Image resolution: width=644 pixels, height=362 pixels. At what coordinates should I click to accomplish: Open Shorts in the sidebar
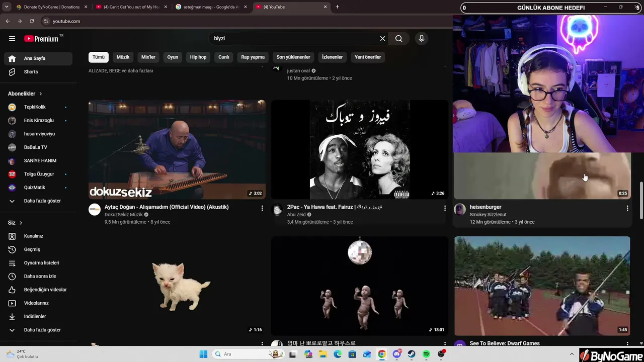38,72
